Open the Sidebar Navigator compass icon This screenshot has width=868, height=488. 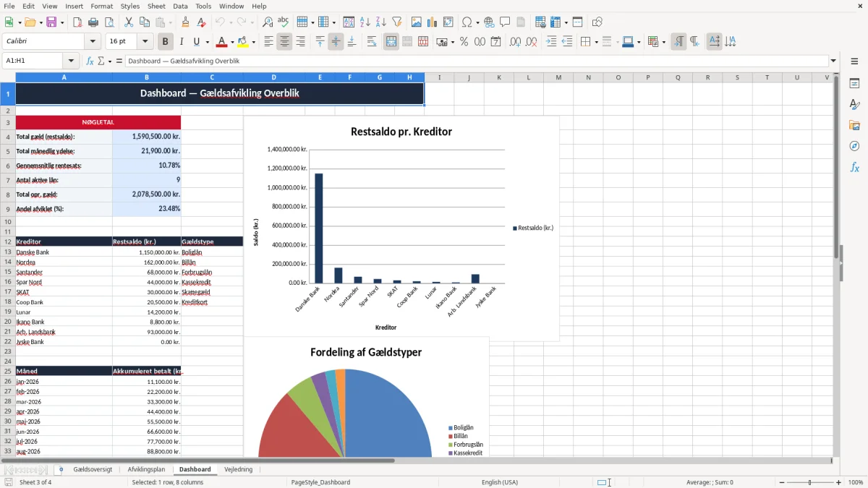coord(854,146)
